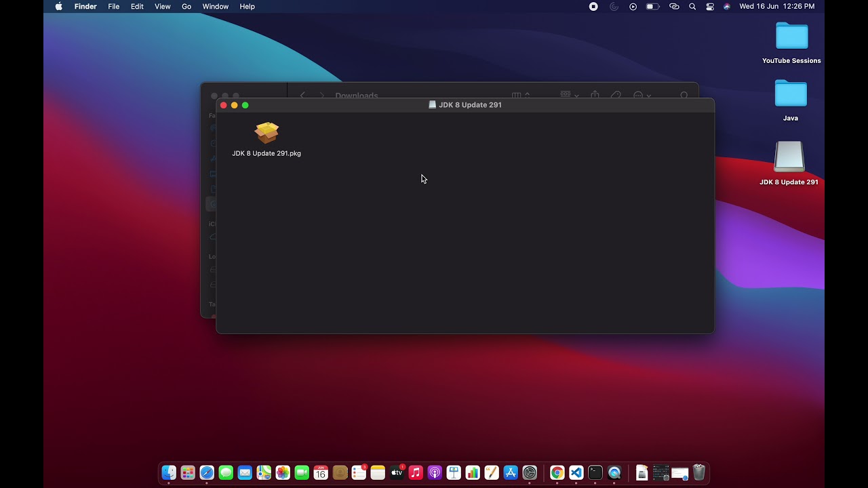Open Calendar from the Dock

[321, 472]
